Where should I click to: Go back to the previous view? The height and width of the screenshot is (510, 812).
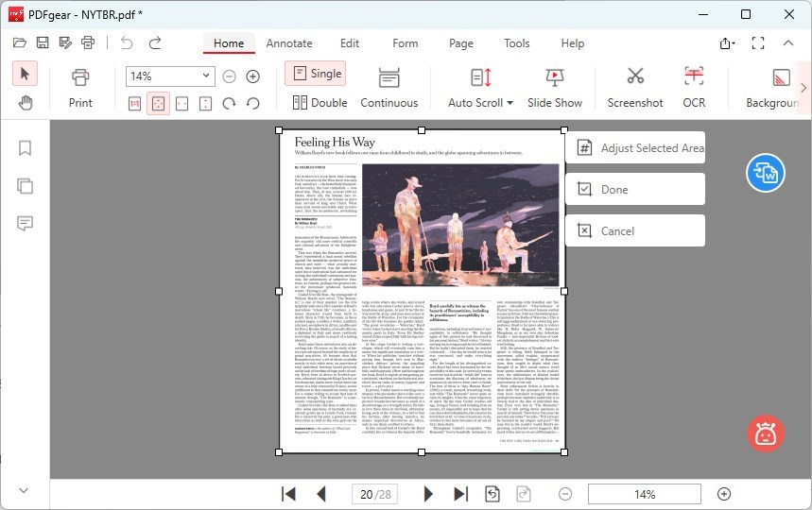click(x=492, y=494)
